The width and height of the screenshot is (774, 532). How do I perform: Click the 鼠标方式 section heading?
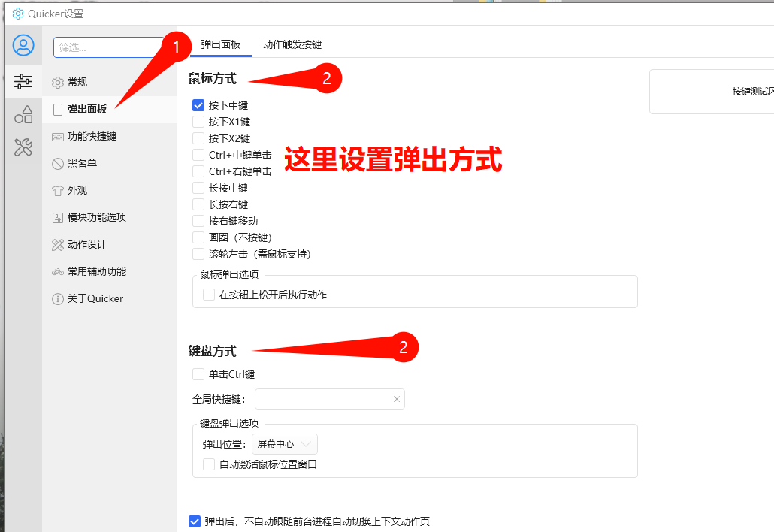pyautogui.click(x=213, y=78)
